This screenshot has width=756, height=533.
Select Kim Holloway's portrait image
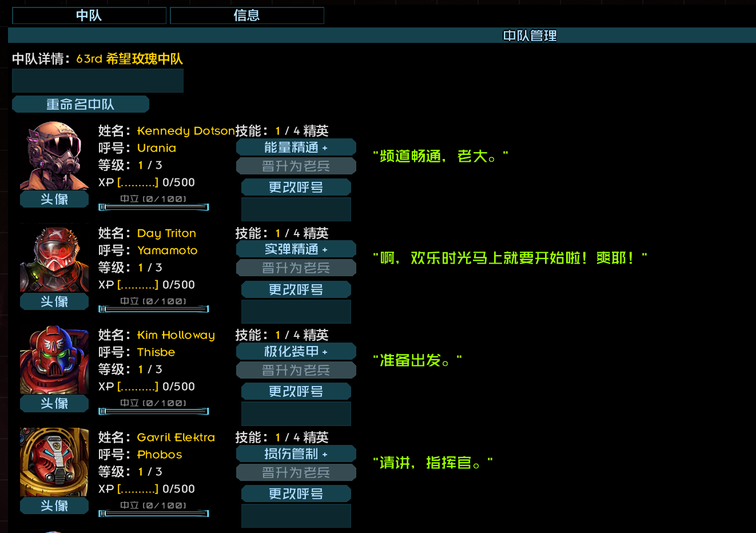[54, 359]
